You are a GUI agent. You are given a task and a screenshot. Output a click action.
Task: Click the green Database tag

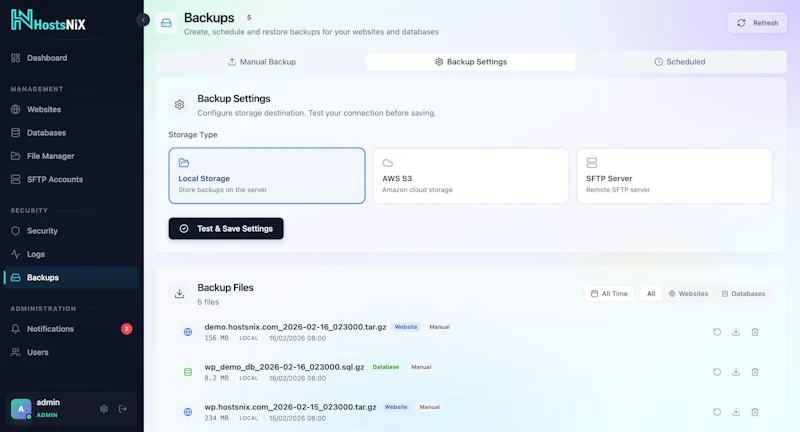click(386, 367)
